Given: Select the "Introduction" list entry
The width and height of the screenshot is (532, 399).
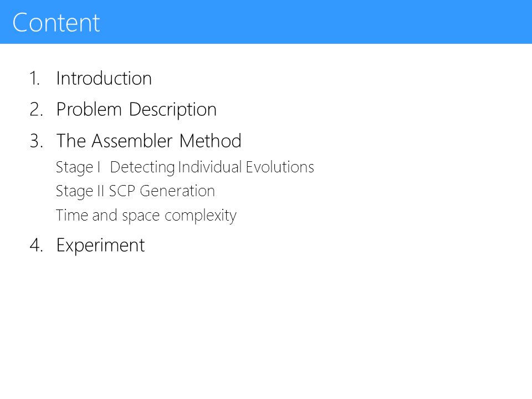Looking at the screenshot, I should pos(104,78).
